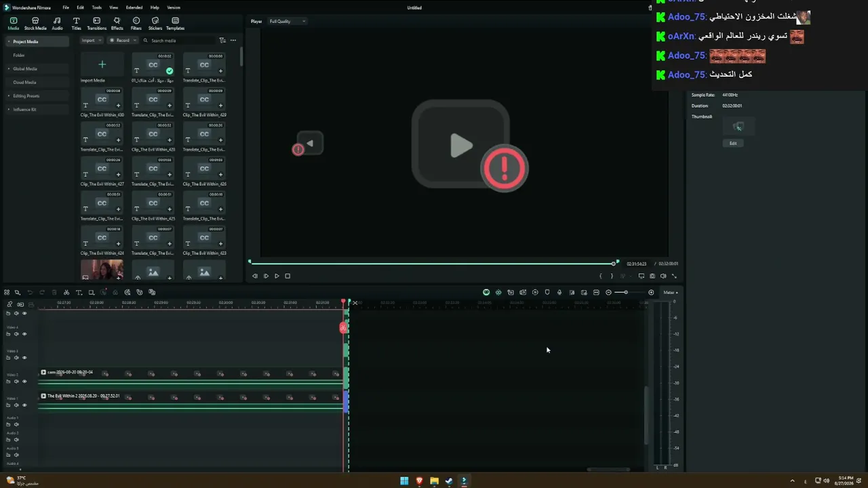Viewport: 868px width, 488px height.
Task: Toggle visibility eye for Video 3 track
Action: (24, 358)
